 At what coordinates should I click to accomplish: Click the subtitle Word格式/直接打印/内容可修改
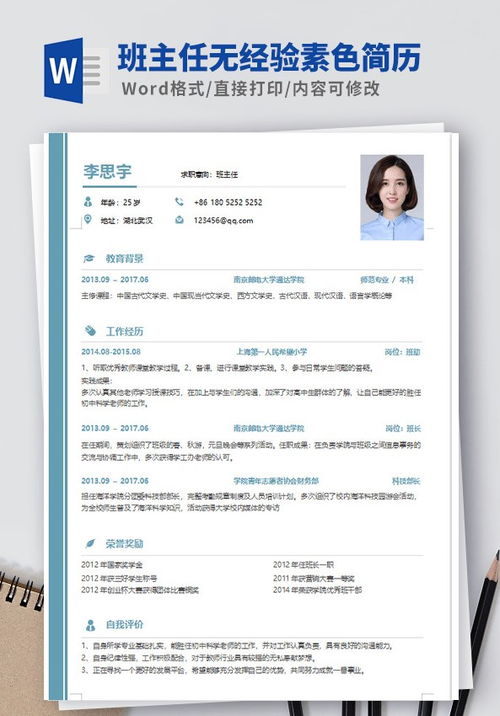click(x=251, y=89)
